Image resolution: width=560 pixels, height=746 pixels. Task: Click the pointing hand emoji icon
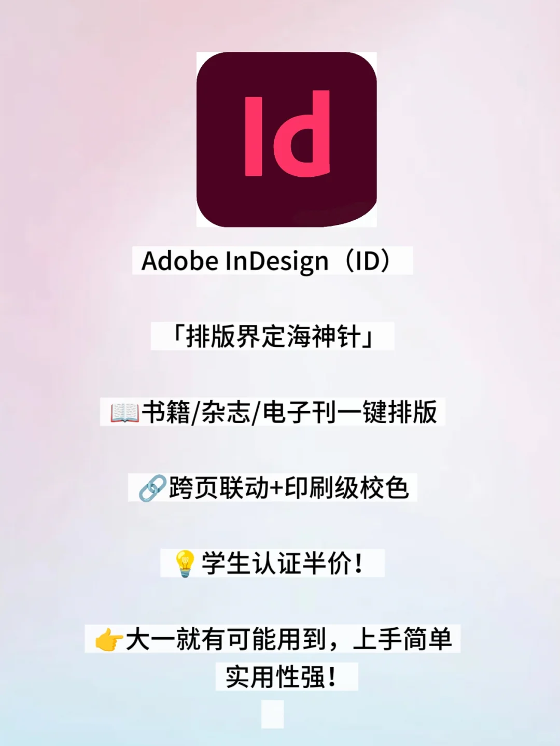click(109, 640)
